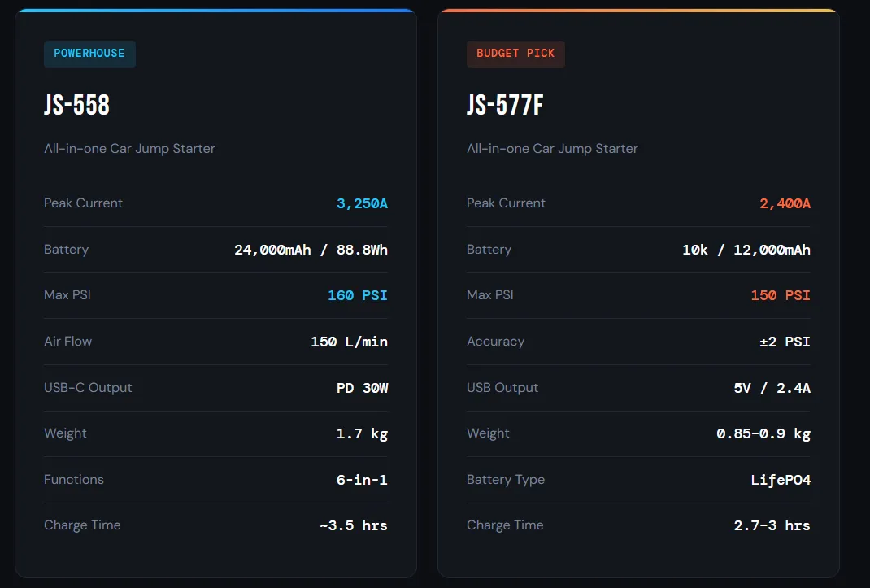Select the 5V / 2.4A USB output value
Image resolution: width=870 pixels, height=588 pixels.
tap(772, 388)
